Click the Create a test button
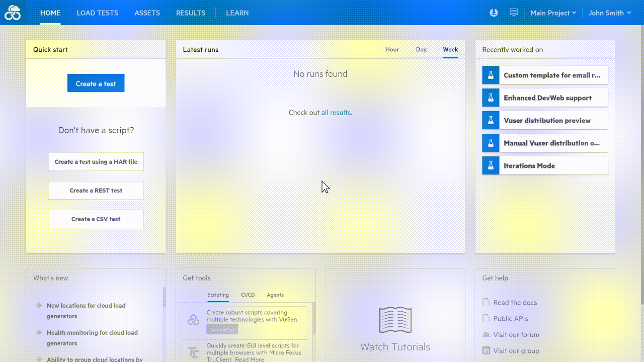644x362 pixels. pyautogui.click(x=96, y=82)
